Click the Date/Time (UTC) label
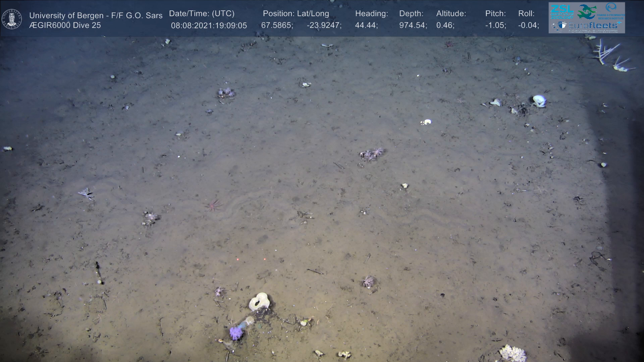 pyautogui.click(x=202, y=14)
